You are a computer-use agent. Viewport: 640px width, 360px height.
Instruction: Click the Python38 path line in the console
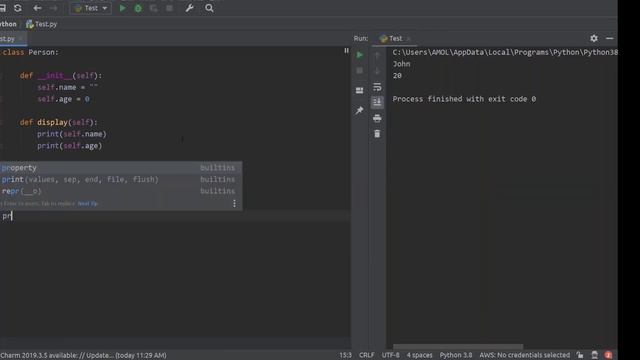(x=505, y=52)
